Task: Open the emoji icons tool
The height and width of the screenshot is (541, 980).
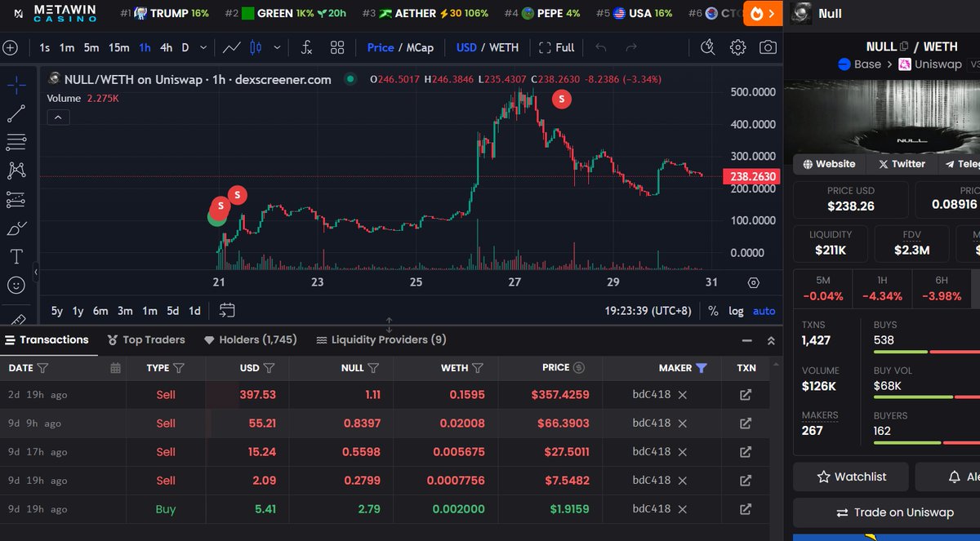Action: pyautogui.click(x=16, y=286)
